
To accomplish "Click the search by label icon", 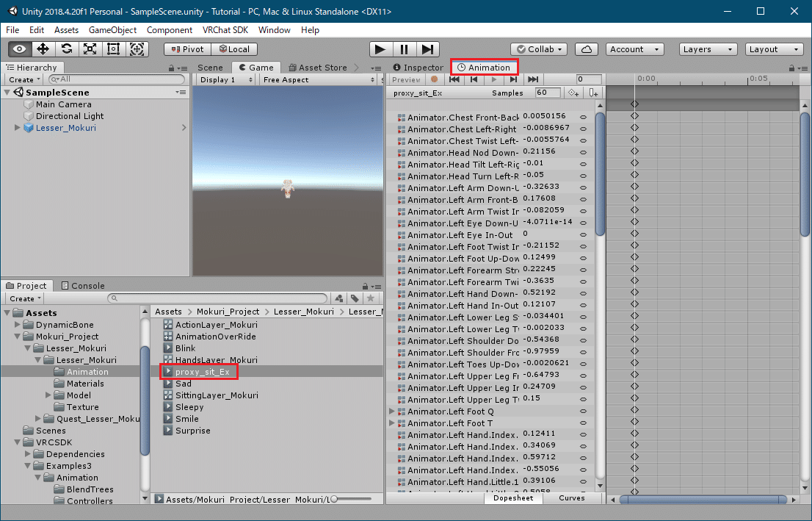I will pos(355,298).
